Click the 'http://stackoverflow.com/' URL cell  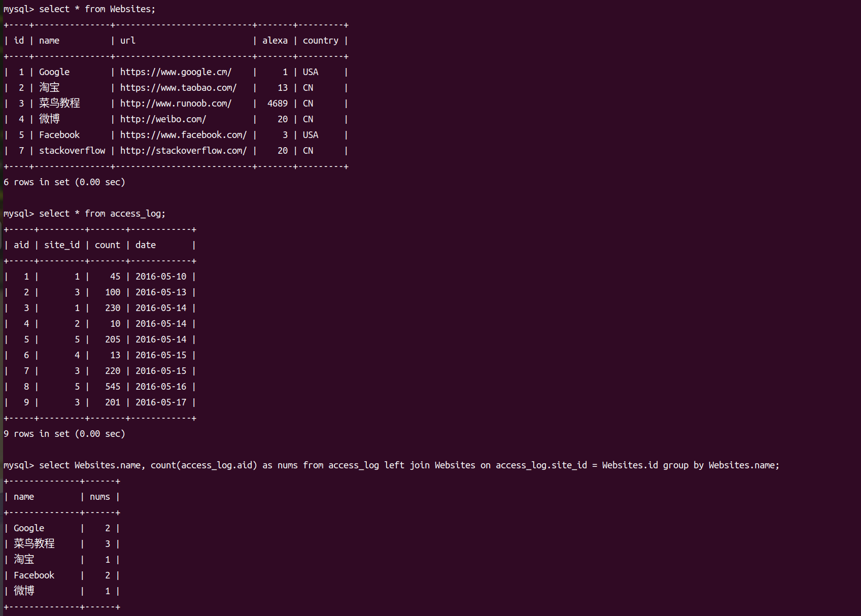click(x=184, y=151)
